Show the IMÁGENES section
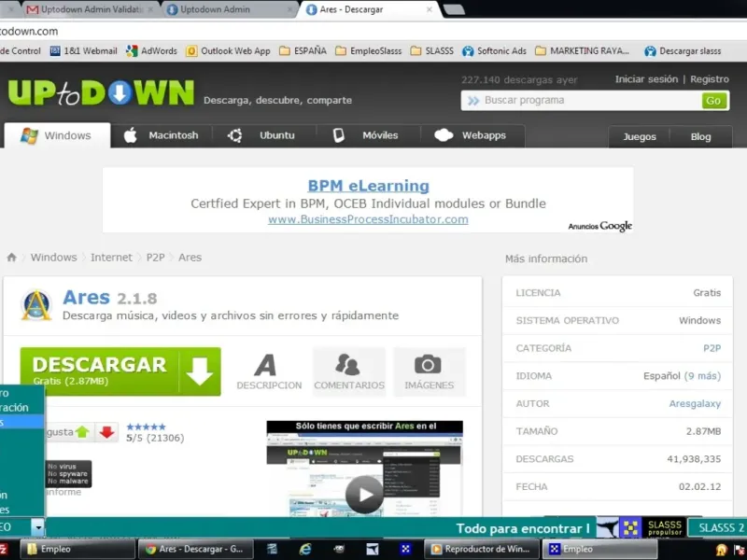The height and width of the screenshot is (560, 747). point(429,371)
